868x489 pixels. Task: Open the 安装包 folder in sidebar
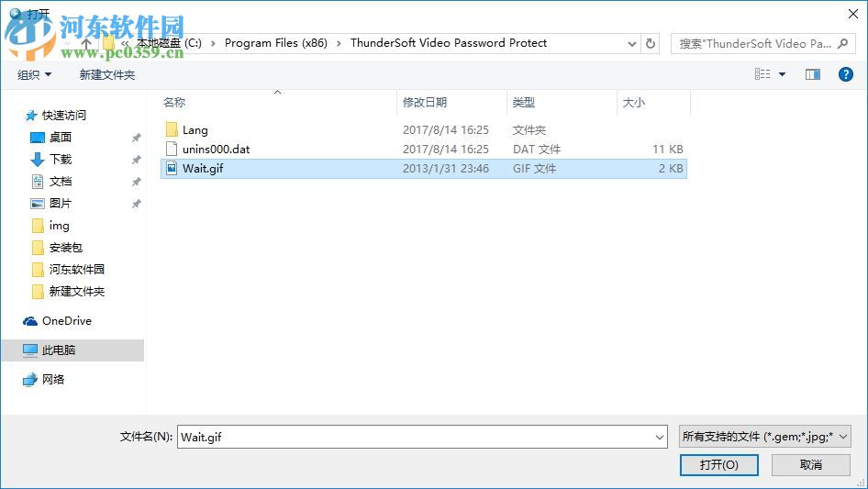click(x=66, y=248)
